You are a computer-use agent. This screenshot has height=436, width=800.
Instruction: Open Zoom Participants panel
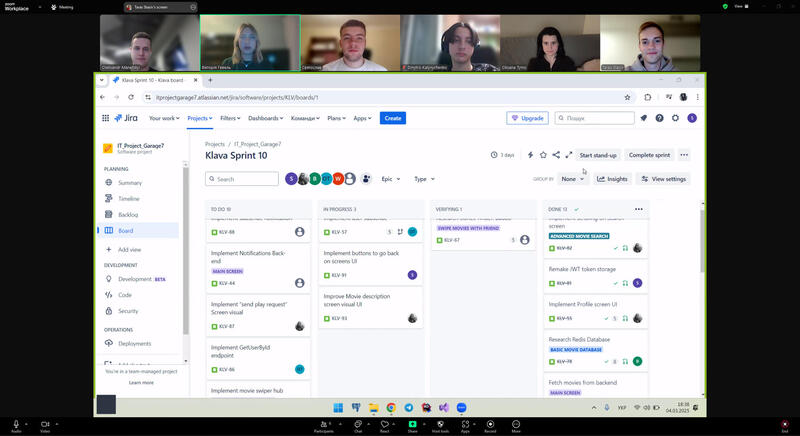tap(323, 426)
